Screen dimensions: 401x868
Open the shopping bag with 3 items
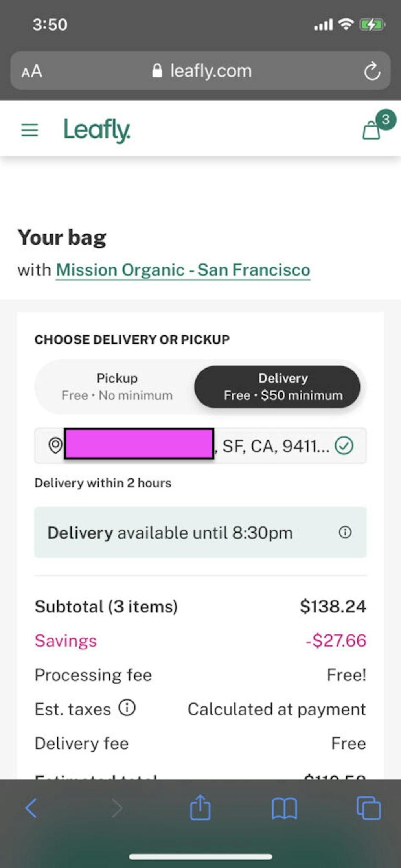(x=372, y=129)
